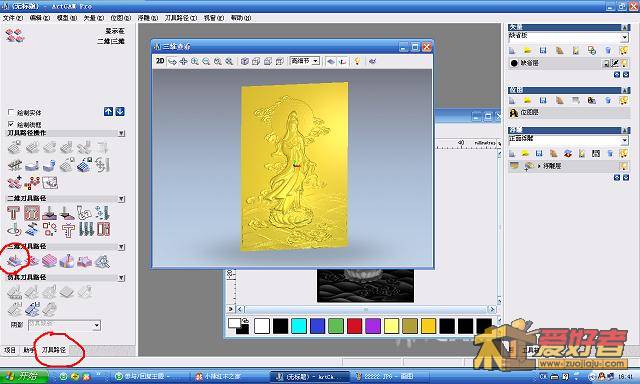640x384 pixels.
Task: Click the 2D view horizontal scrollbar track
Action: coord(366,309)
